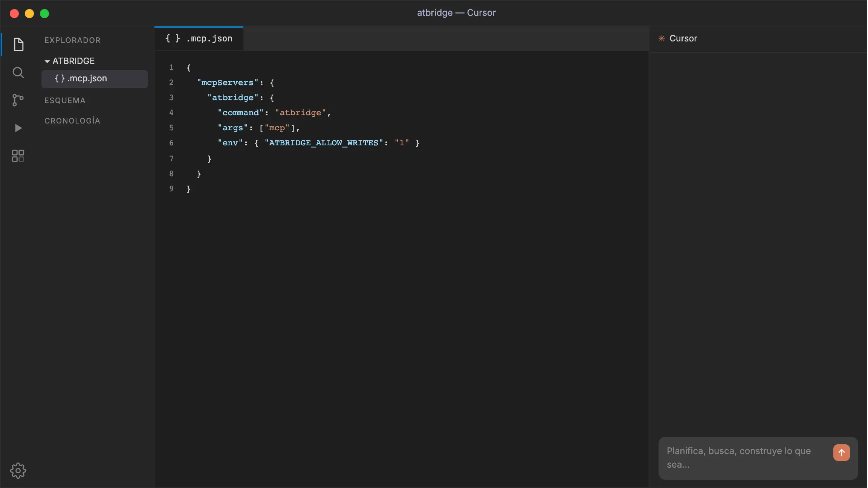Screen dimensions: 868x488
Task: Maximize the window with the green button
Action: pyautogui.click(x=44, y=14)
